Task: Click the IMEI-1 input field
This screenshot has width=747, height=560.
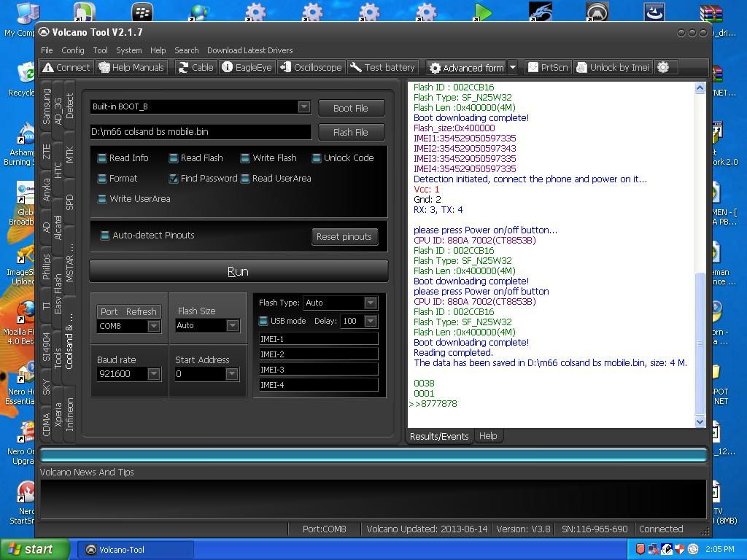Action: [x=319, y=339]
